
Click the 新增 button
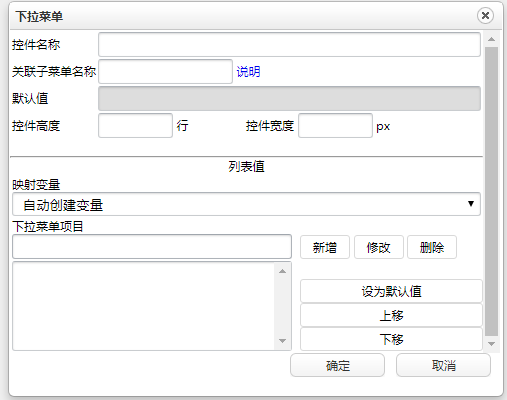(x=325, y=247)
